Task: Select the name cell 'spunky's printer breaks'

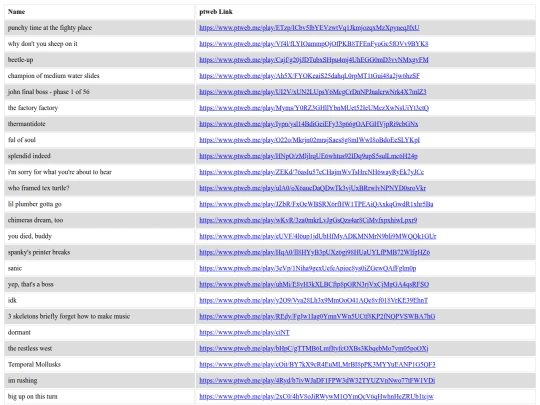Action: [100, 252]
